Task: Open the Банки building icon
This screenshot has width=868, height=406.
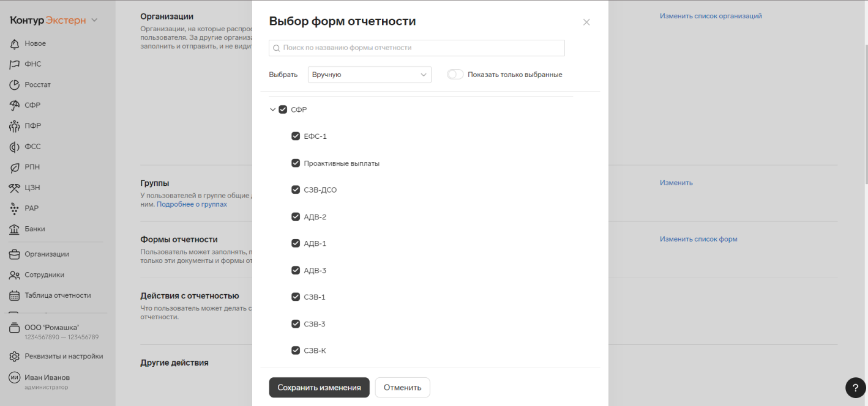Action: point(15,229)
